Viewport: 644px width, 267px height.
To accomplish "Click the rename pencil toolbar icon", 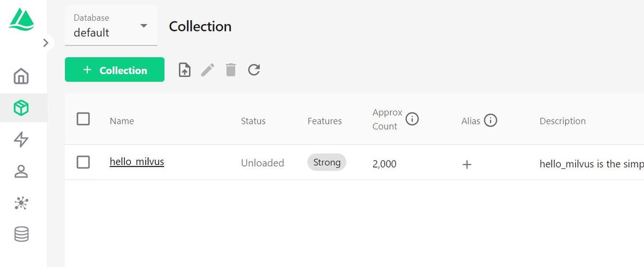I will (208, 70).
